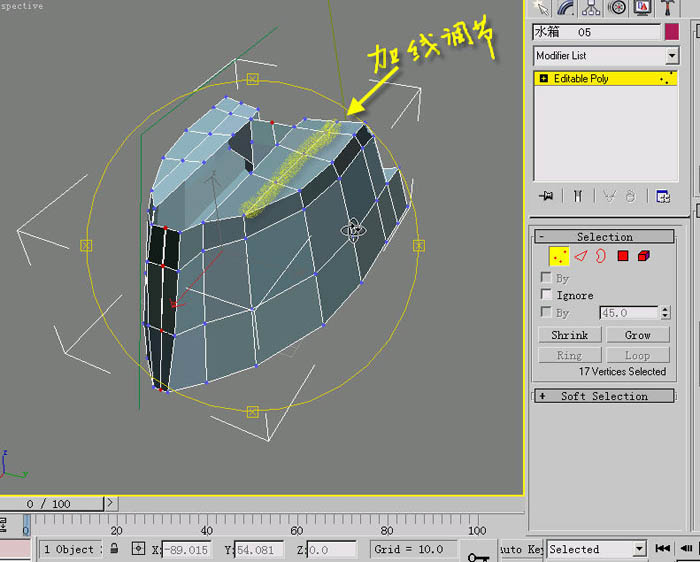The height and width of the screenshot is (562, 700).
Task: Enable the Ignore checkbox
Action: [x=546, y=294]
